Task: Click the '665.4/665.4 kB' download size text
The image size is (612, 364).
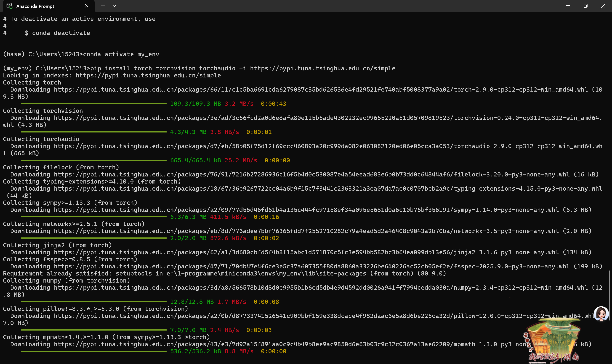Action: [x=196, y=160]
